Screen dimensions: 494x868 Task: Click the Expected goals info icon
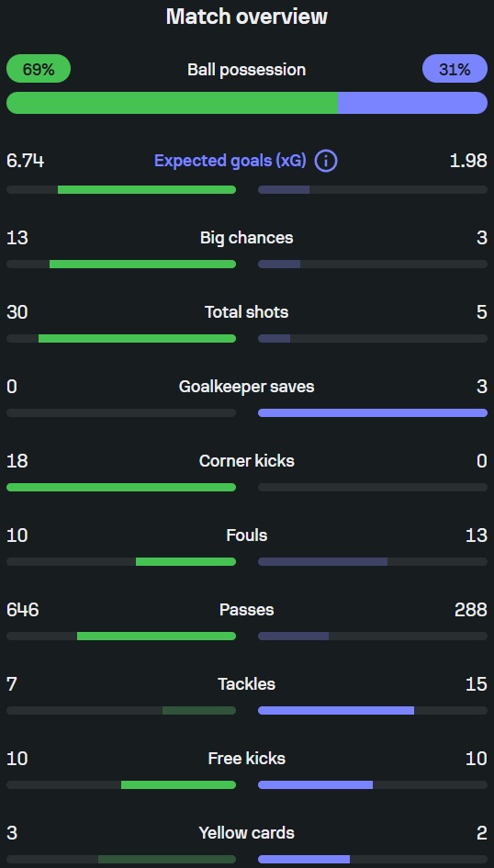click(x=326, y=161)
